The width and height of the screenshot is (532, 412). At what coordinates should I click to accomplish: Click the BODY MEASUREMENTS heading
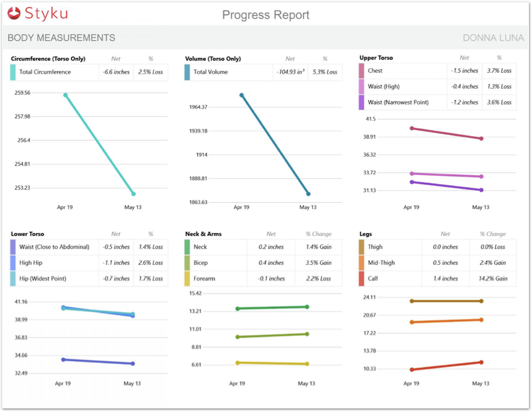pyautogui.click(x=62, y=38)
